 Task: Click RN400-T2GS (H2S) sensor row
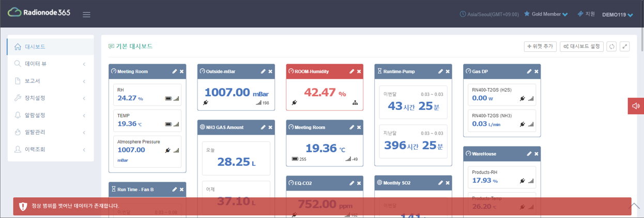click(x=502, y=94)
